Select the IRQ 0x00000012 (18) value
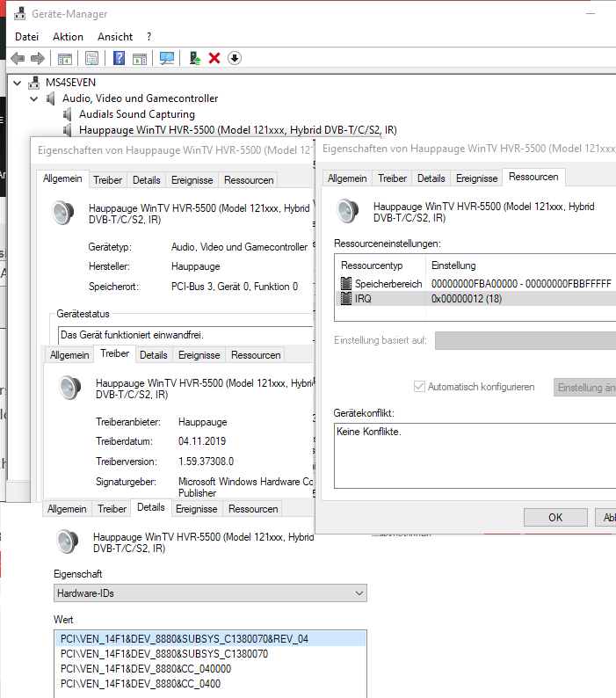 coord(467,299)
